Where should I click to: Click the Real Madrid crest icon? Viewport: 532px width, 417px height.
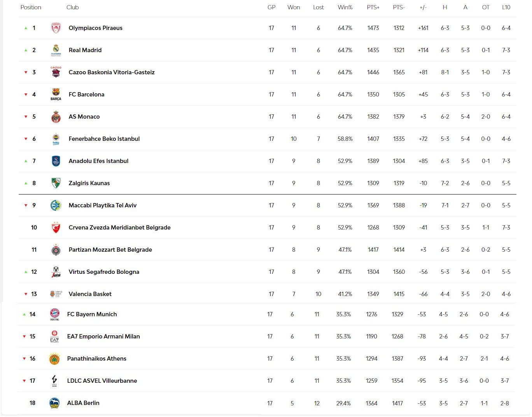(56, 50)
